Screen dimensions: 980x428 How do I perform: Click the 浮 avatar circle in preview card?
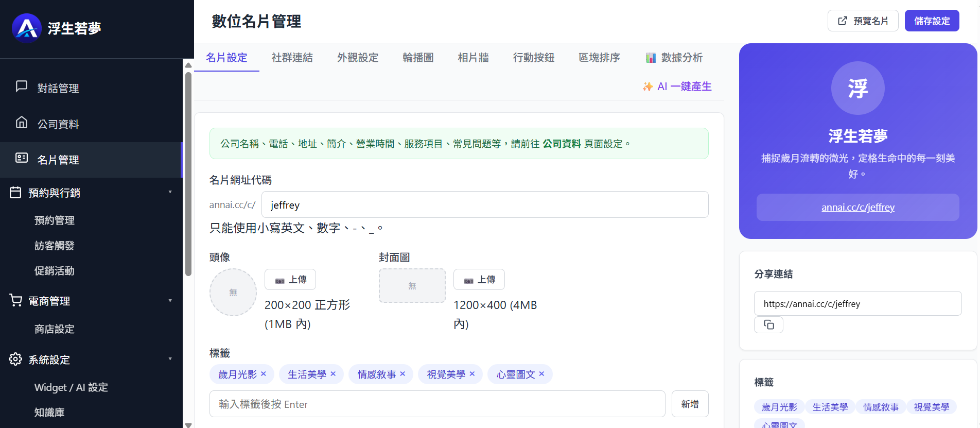point(857,88)
